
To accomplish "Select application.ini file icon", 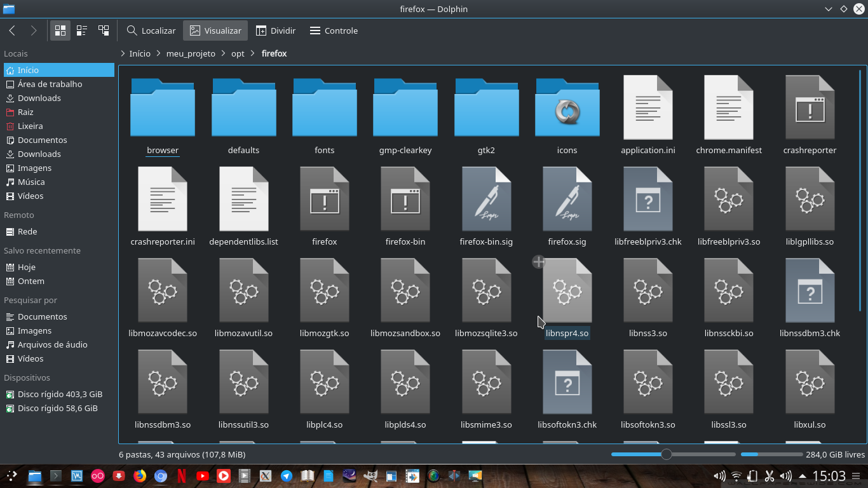I will (x=648, y=107).
